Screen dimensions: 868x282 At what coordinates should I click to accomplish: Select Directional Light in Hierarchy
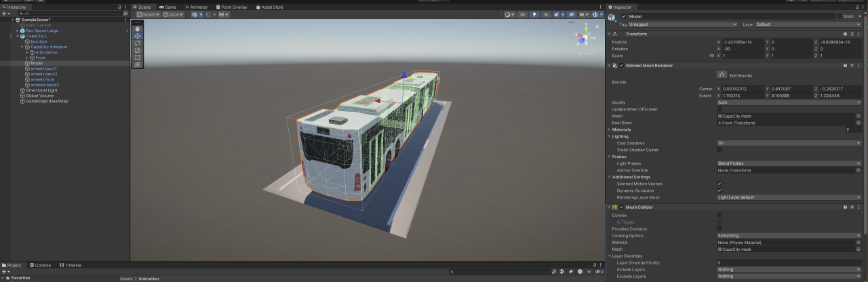[x=41, y=90]
